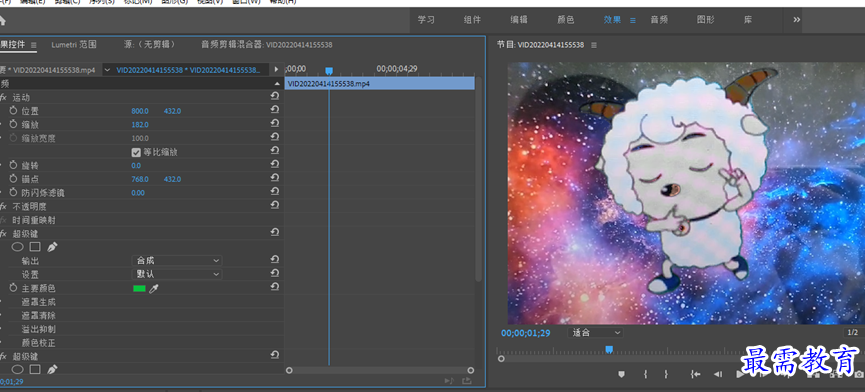Uncheck the 等比缩放 checkbox
Image resolution: width=865 pixels, height=392 pixels.
[x=136, y=152]
